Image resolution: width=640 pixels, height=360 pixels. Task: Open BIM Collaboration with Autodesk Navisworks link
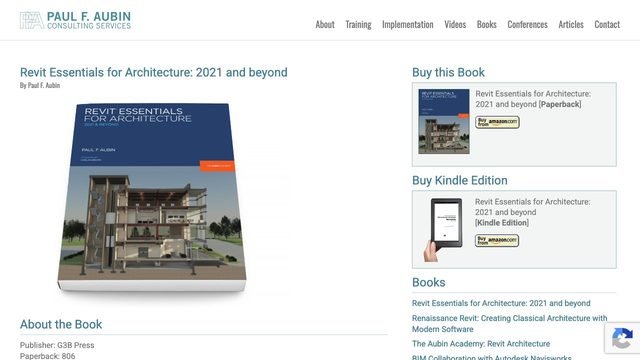(x=491, y=357)
